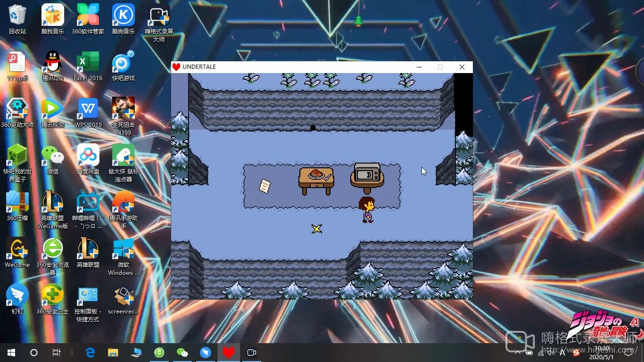Click the 鼠大侠 鼠标连点器 desktop icon
The width and height of the screenshot is (644, 362).
coord(124,163)
